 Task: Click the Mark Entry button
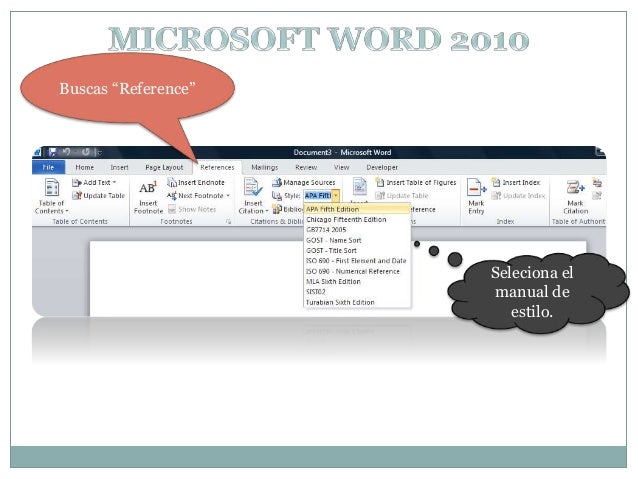point(476,196)
